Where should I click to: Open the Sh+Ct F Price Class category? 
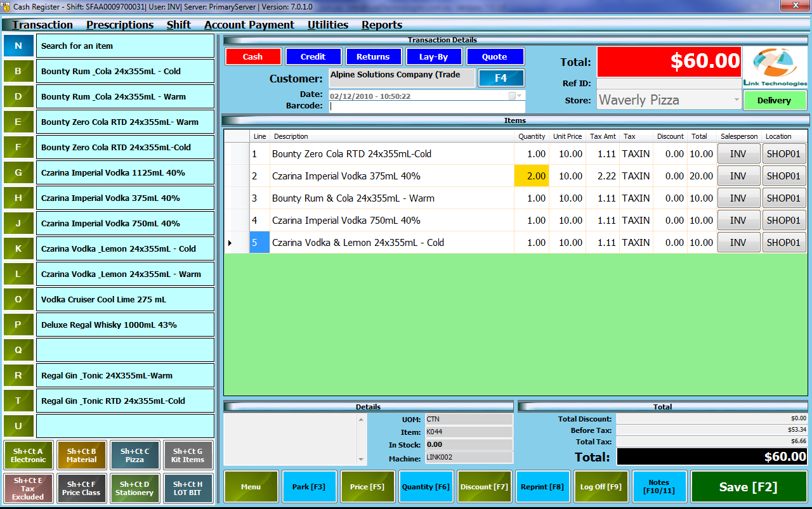point(81,489)
